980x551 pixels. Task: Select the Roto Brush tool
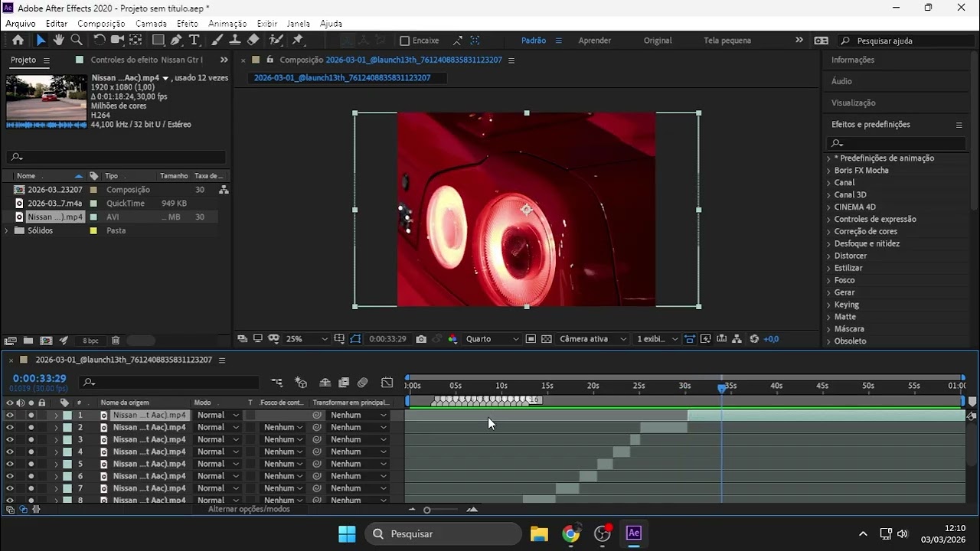pos(276,40)
